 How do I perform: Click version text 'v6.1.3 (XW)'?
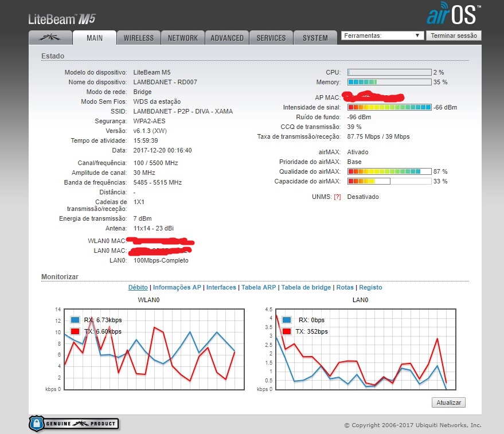pos(150,131)
